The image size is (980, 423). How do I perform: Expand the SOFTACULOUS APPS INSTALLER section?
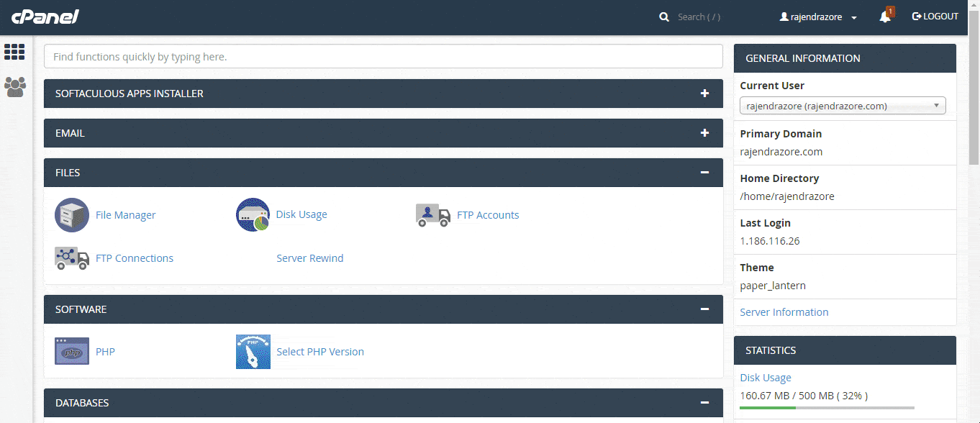(704, 93)
